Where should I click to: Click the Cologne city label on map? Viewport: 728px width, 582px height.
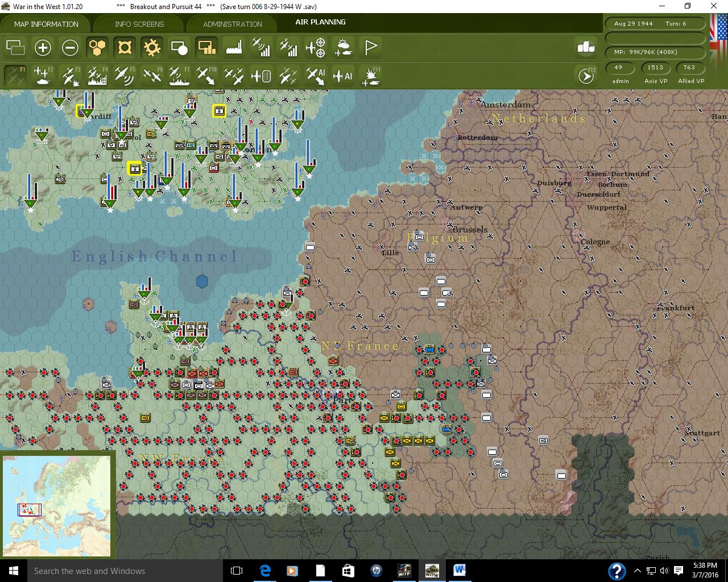(x=595, y=242)
